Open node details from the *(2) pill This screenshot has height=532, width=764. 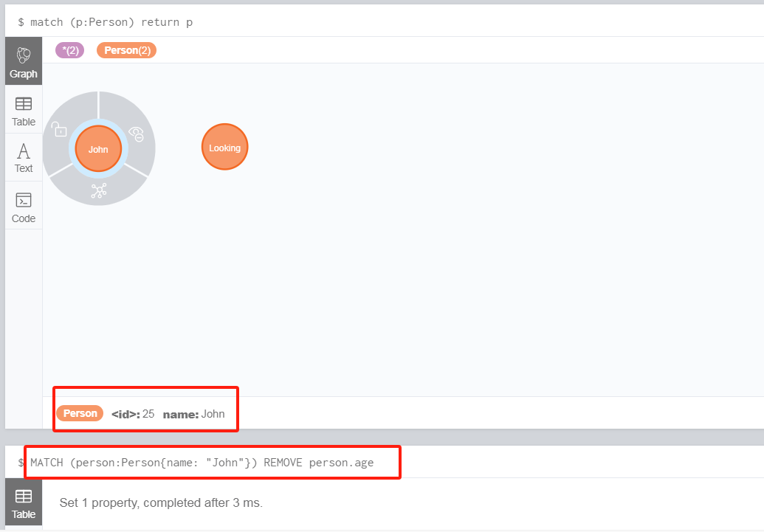(x=69, y=49)
